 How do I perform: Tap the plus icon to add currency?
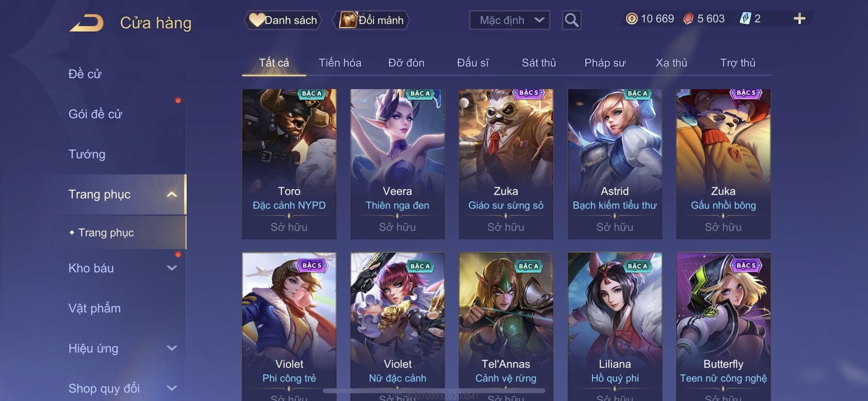coord(799,19)
